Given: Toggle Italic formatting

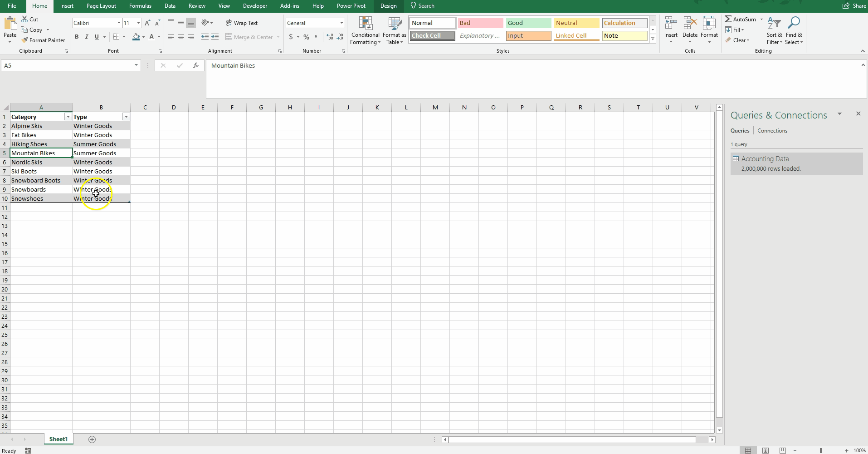Looking at the screenshot, I should click(87, 37).
